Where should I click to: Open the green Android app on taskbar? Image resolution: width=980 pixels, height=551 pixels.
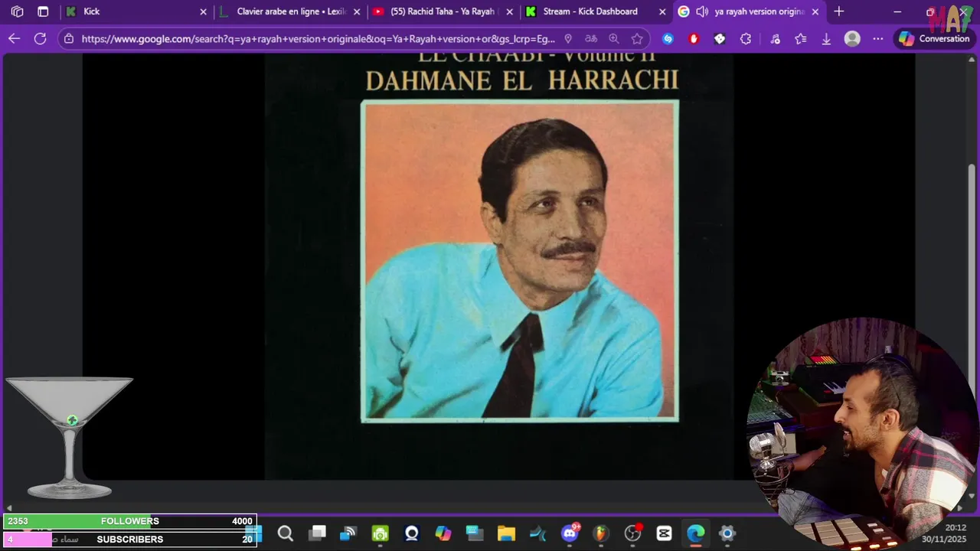coord(380,533)
